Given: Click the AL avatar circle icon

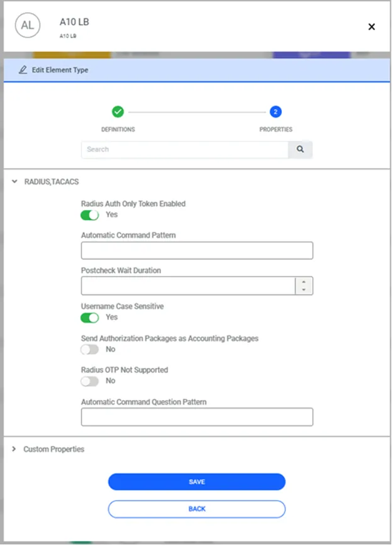Looking at the screenshot, I should 28,25.
